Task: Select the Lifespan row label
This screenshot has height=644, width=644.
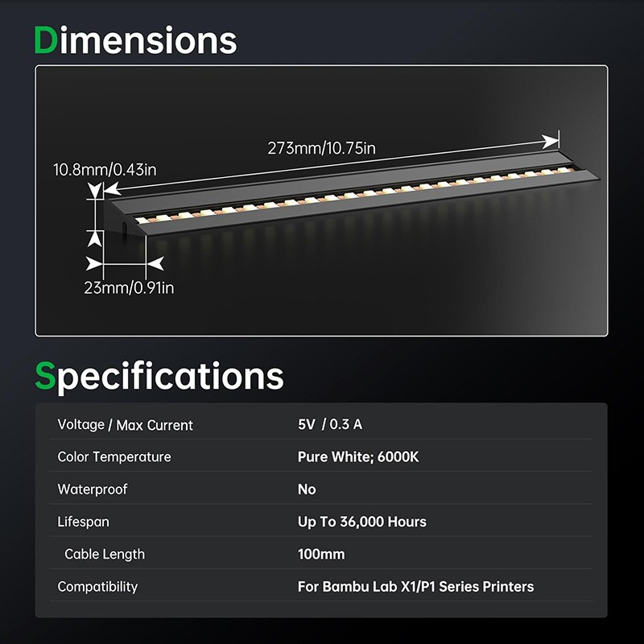Action: [84, 522]
